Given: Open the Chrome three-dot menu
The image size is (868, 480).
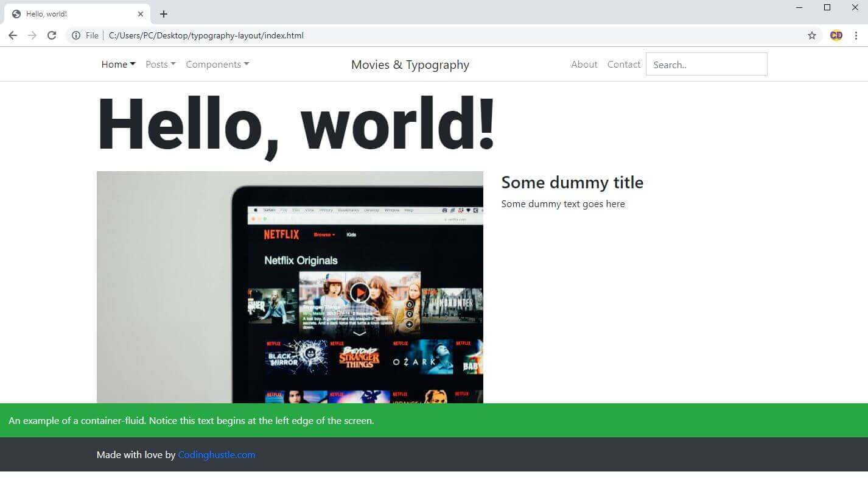Looking at the screenshot, I should [856, 35].
